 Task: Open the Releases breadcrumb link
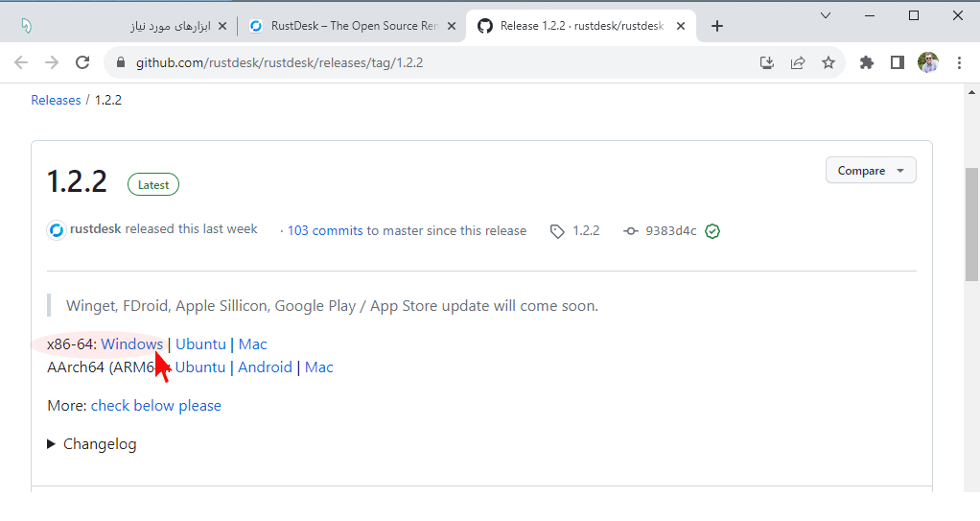[x=56, y=100]
